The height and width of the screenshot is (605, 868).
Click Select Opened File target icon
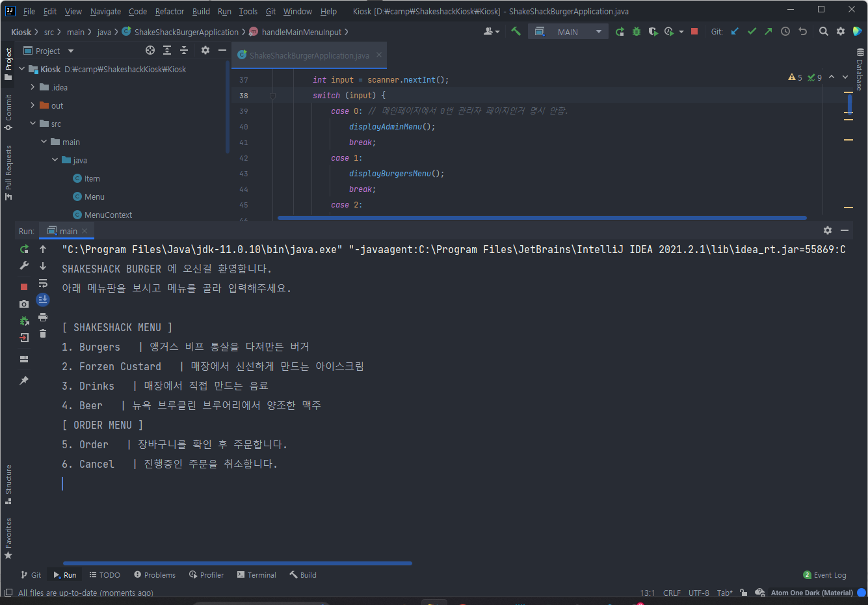click(150, 50)
